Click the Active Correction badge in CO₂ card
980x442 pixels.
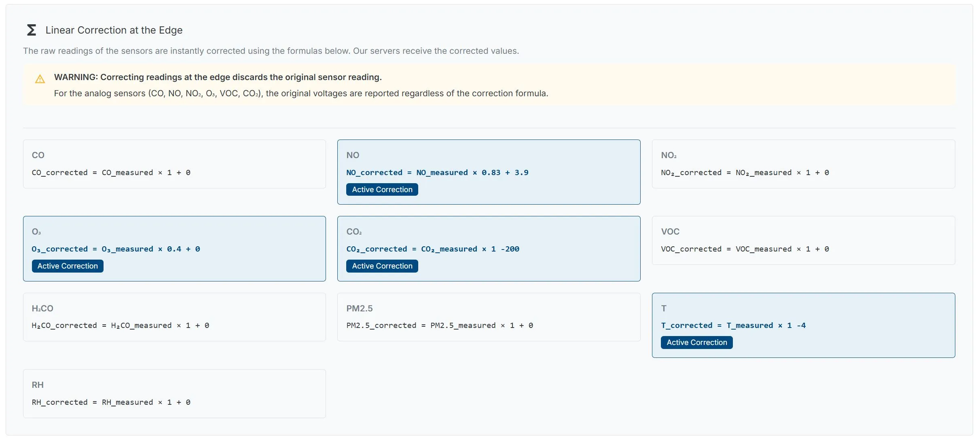tap(382, 266)
